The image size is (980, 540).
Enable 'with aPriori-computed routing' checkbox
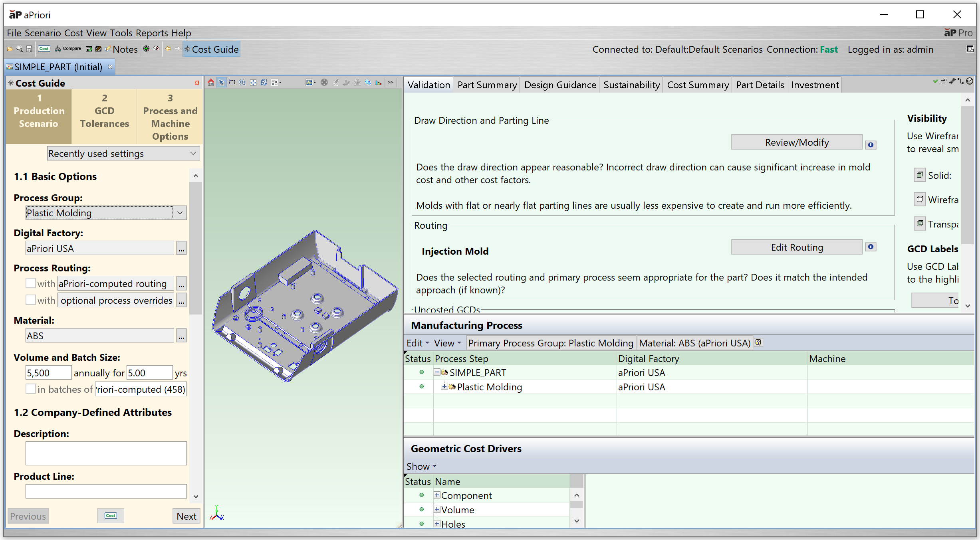[31, 283]
